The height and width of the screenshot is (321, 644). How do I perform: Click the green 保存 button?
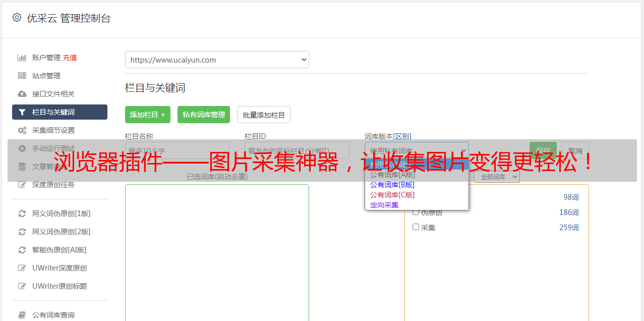pos(543,150)
